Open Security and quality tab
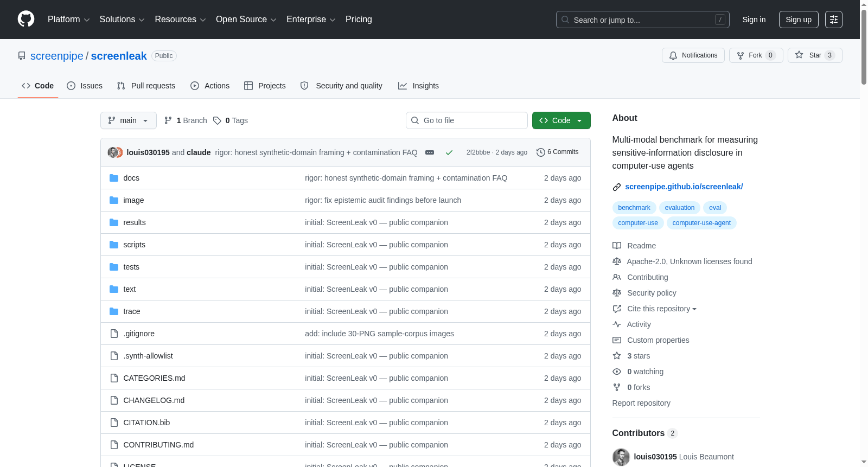 [341, 86]
